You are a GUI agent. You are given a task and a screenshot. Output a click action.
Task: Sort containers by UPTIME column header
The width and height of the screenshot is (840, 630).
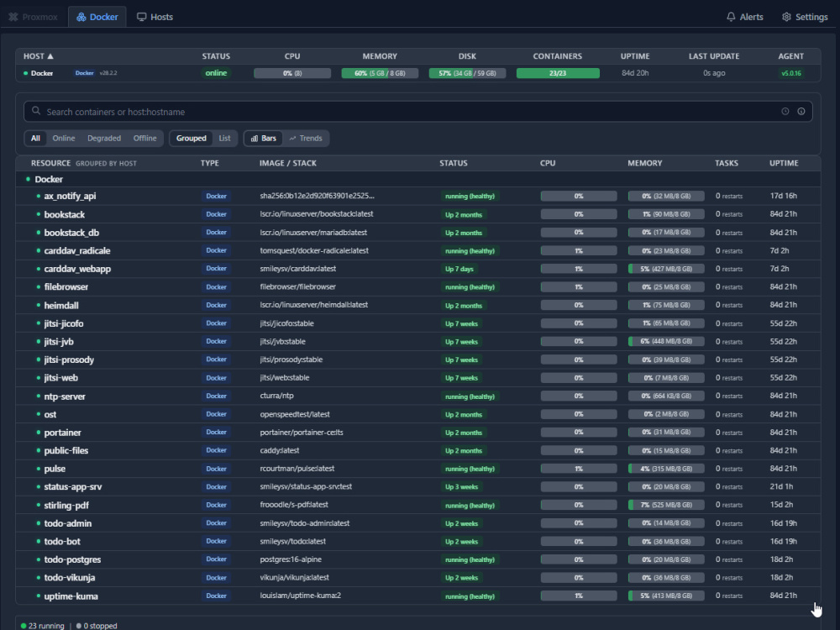[x=784, y=163]
